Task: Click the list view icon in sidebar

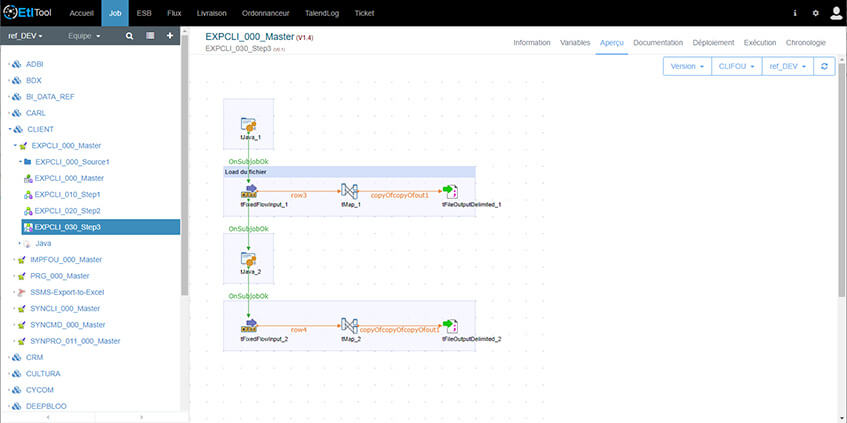Action: (x=150, y=35)
